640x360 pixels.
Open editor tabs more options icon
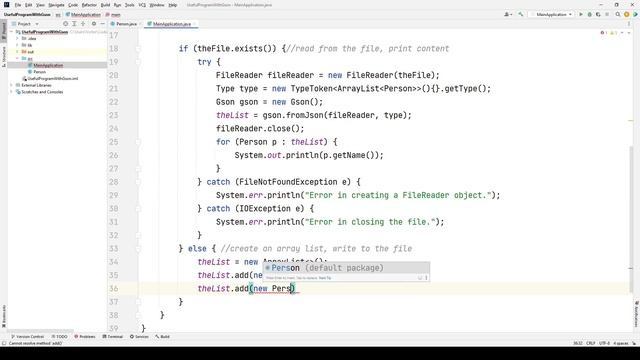629,24
